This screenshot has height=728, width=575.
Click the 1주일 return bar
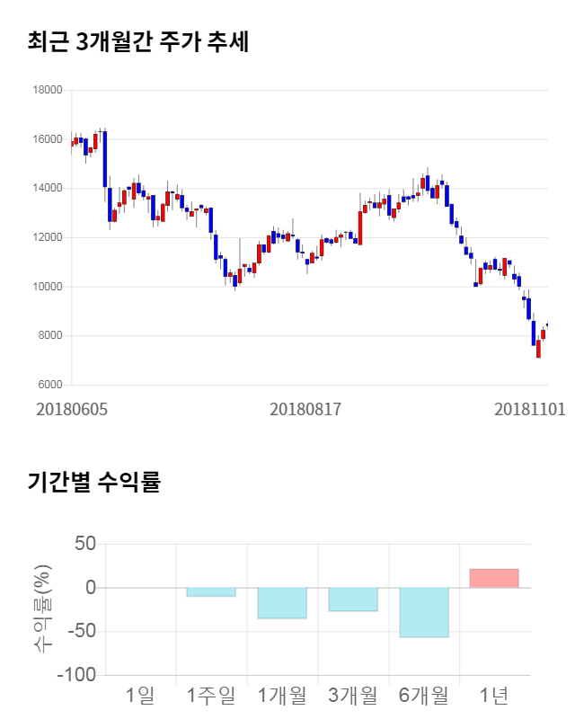[211, 591]
